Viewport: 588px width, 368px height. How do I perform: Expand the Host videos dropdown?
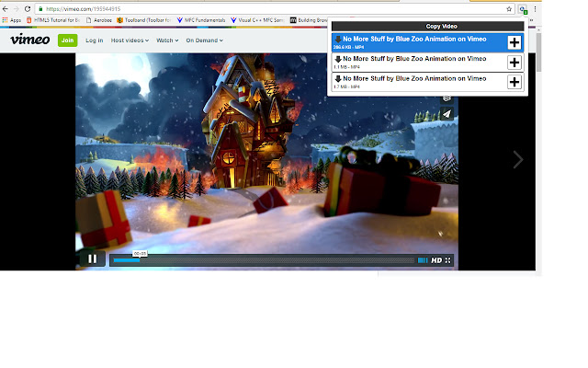[x=130, y=40]
